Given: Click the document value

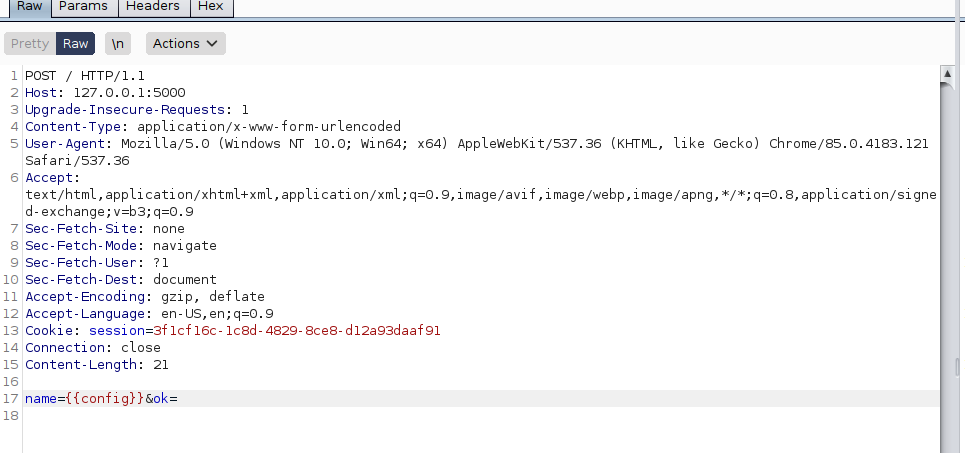Looking at the screenshot, I should 185,279.
